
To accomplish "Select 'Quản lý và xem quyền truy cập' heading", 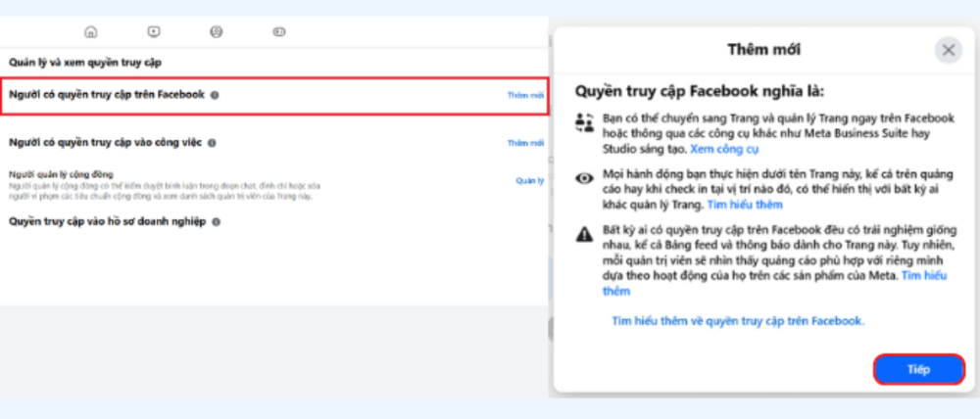I will (85, 63).
